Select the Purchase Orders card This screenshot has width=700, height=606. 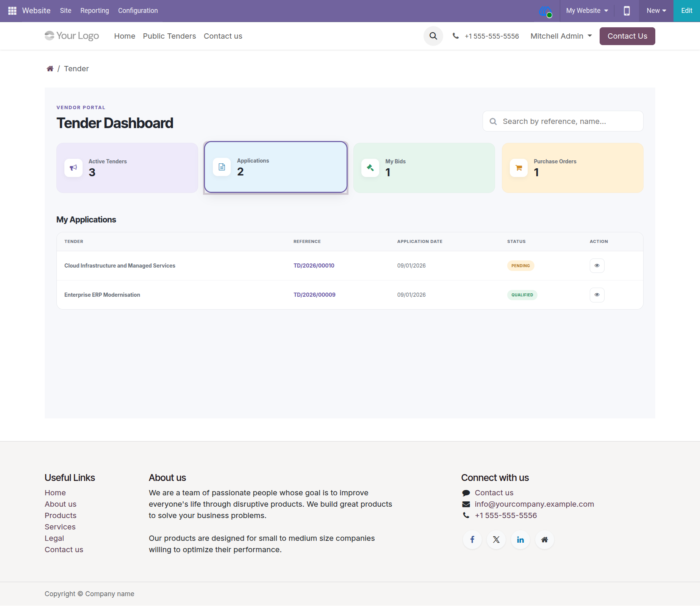(573, 168)
